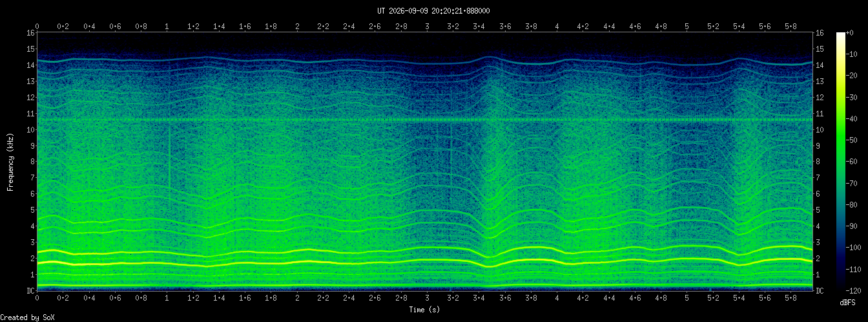
Task: Click the 10 kHz label on right axis
Action: pos(820,129)
